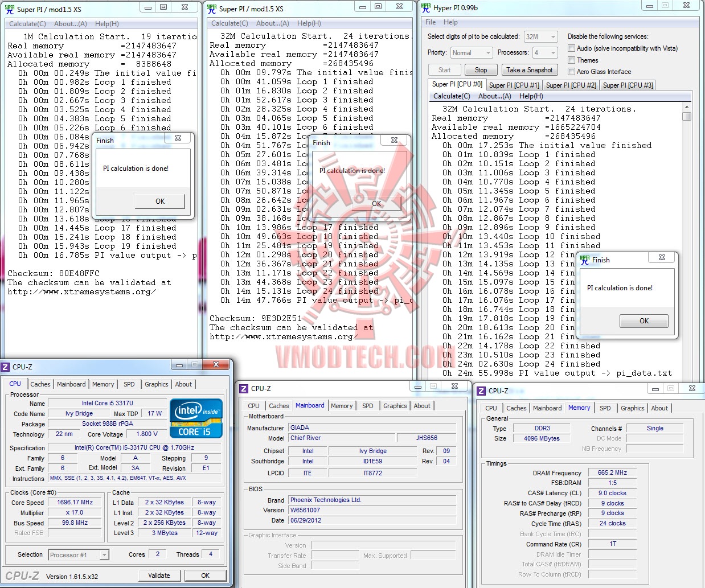Click the Channels # Single value
The width and height of the screenshot is (705, 588).
tap(655, 428)
